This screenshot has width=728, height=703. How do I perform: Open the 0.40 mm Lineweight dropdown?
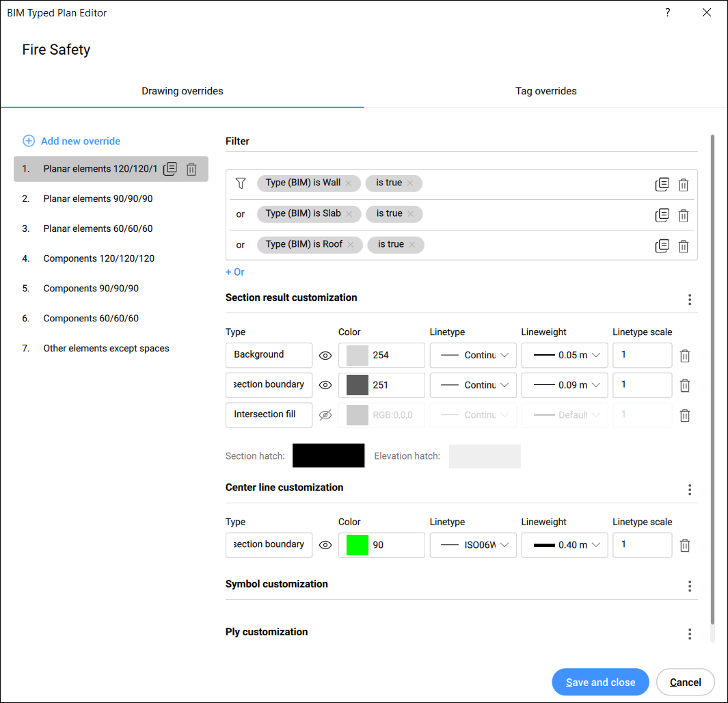pos(564,545)
